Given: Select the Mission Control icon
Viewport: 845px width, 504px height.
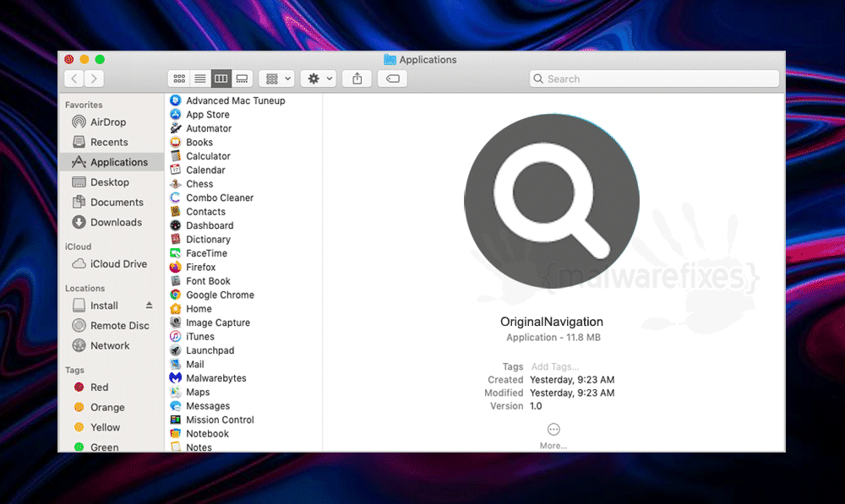Looking at the screenshot, I should 175,420.
